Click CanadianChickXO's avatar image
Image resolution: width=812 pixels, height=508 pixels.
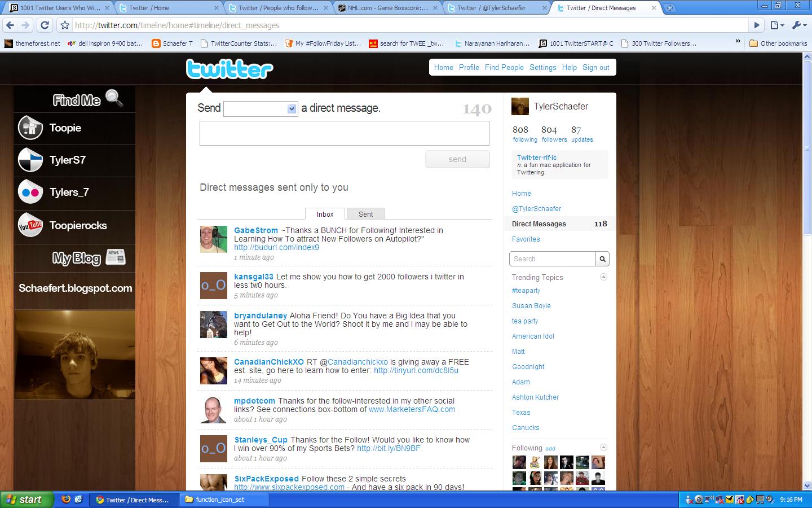(214, 371)
